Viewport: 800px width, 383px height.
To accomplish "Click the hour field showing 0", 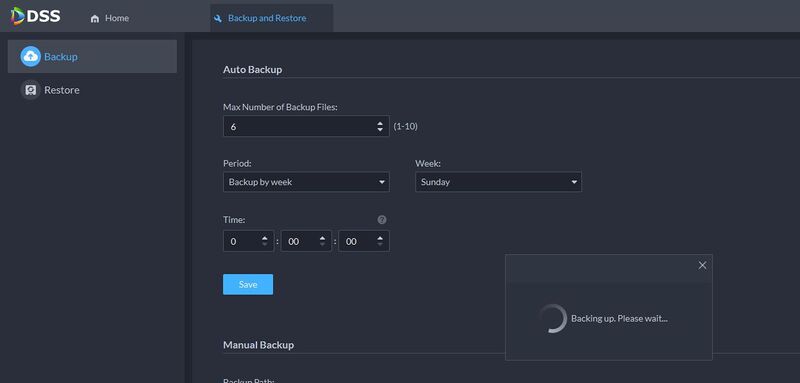I will pyautogui.click(x=248, y=241).
